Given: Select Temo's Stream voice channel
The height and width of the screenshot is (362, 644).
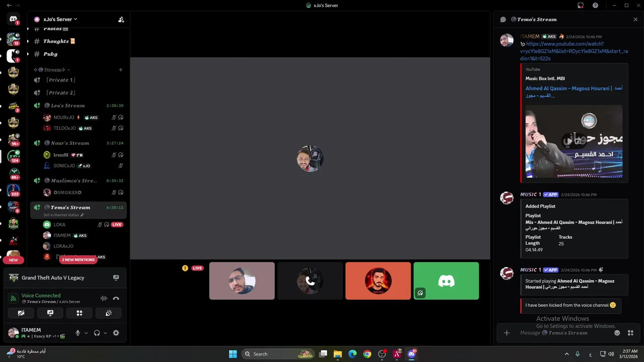Looking at the screenshot, I should 70,207.
